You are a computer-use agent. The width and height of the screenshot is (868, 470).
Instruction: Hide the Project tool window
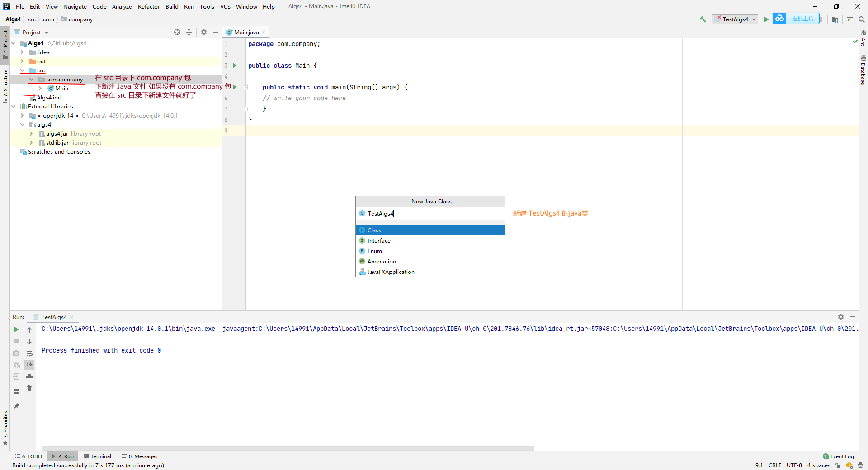216,32
